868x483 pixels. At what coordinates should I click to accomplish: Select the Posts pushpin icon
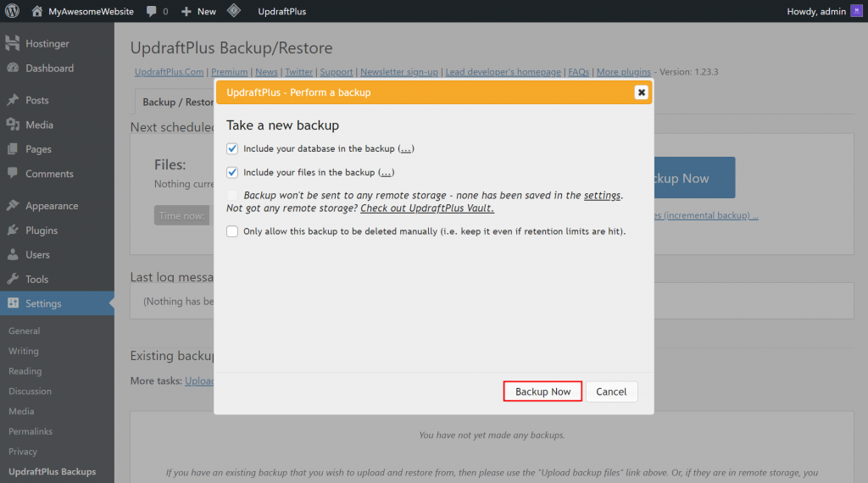click(13, 100)
